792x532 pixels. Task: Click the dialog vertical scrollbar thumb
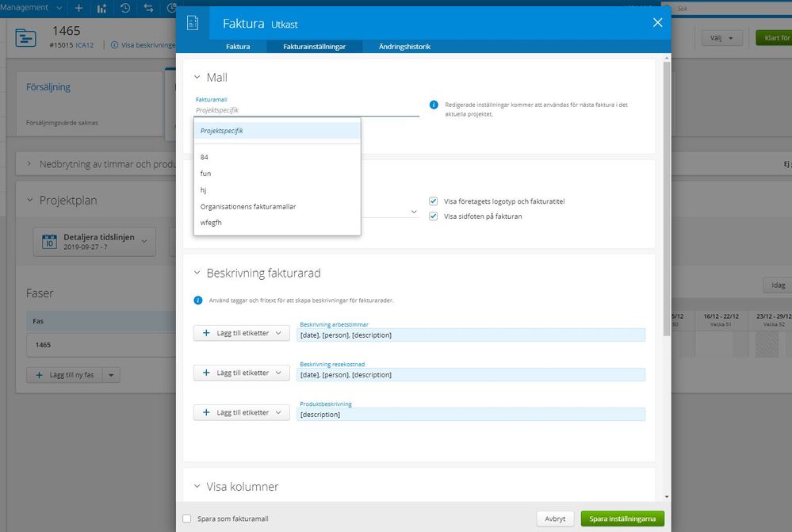[x=667, y=198]
